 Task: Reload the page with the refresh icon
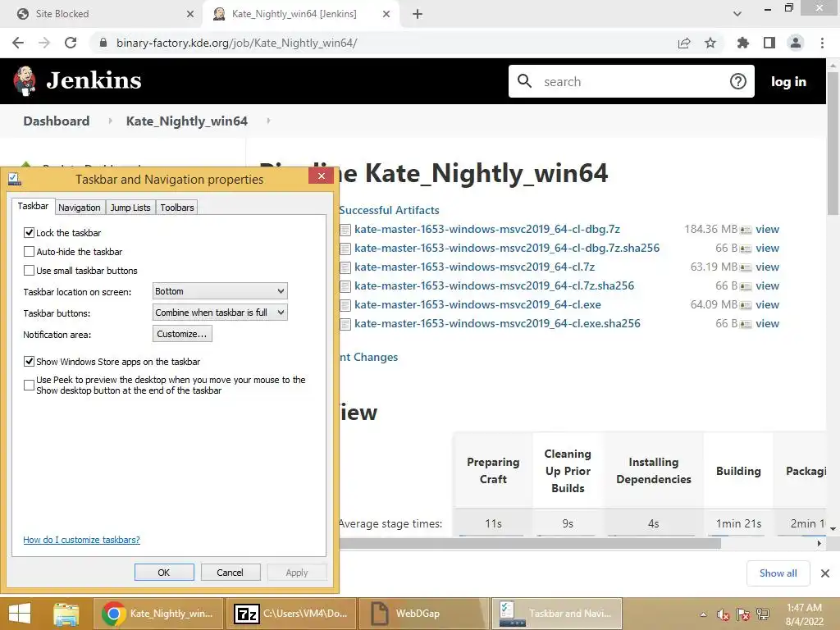[71, 43]
